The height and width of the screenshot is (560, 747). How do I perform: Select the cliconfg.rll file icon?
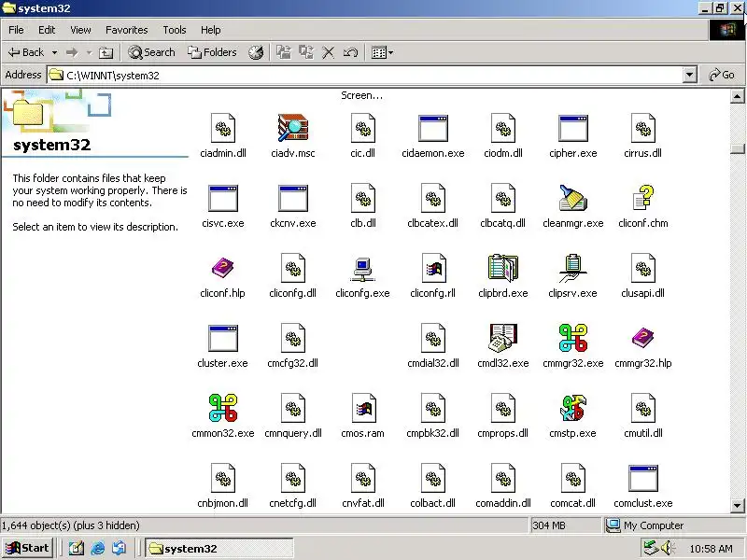click(x=432, y=268)
